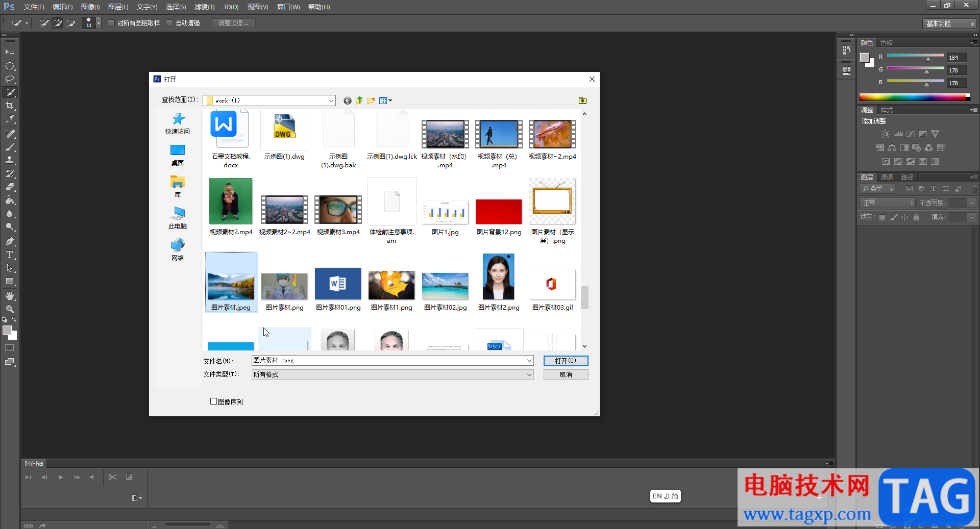Select the Crop tool

coord(10,106)
